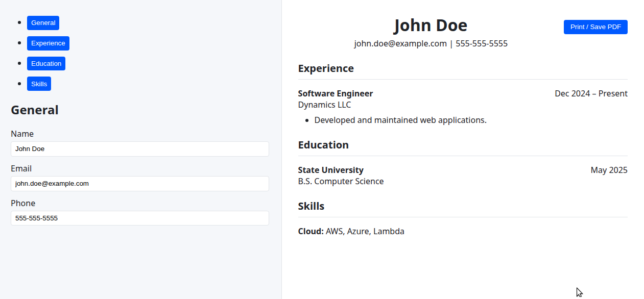
Task: Click the May 2025 graduation date
Action: click(609, 170)
